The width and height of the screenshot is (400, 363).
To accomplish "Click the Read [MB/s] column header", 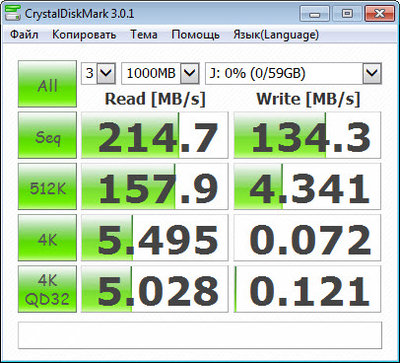I will point(155,99).
